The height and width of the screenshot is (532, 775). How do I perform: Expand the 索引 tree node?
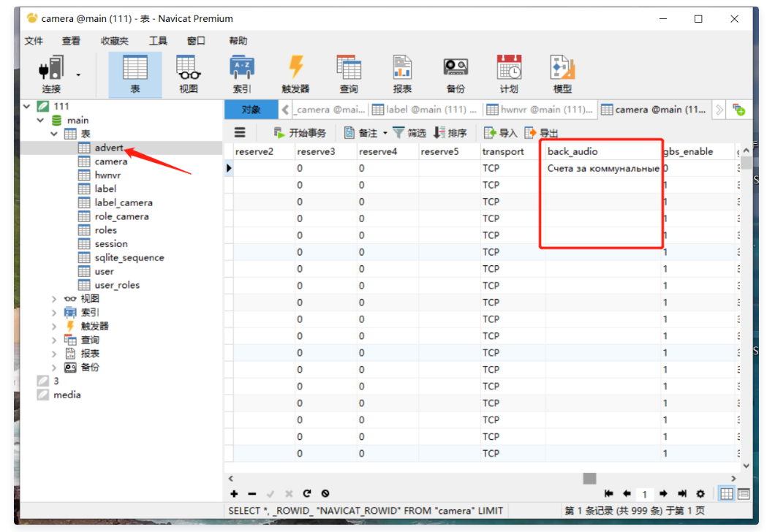(x=54, y=313)
